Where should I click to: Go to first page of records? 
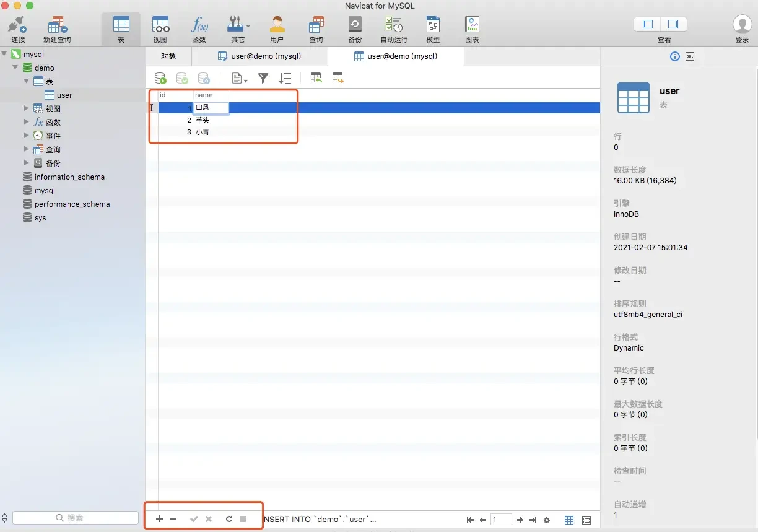click(471, 520)
